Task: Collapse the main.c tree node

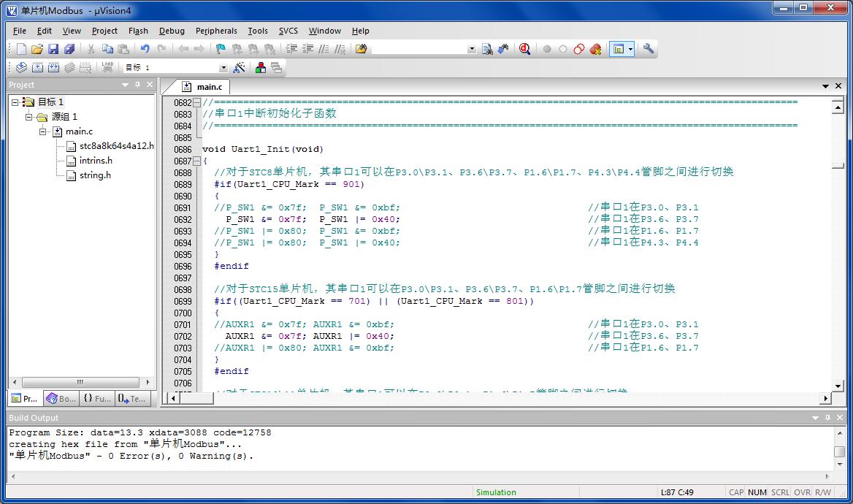Action: coord(44,131)
